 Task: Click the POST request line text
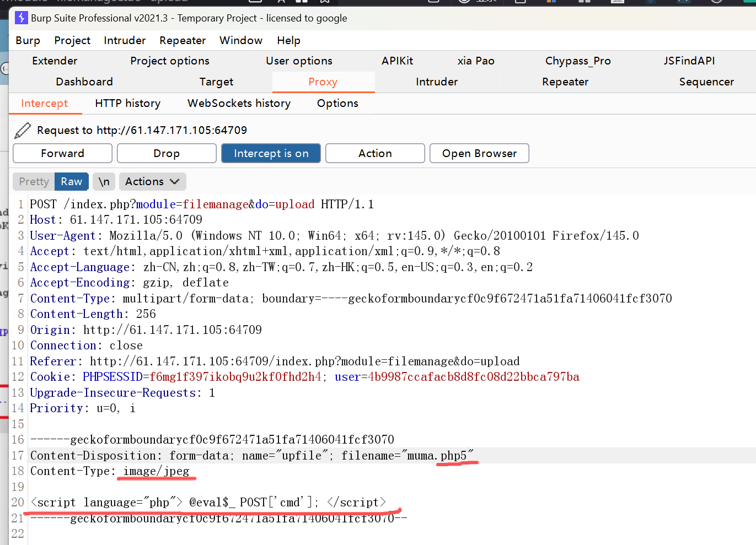(202, 204)
